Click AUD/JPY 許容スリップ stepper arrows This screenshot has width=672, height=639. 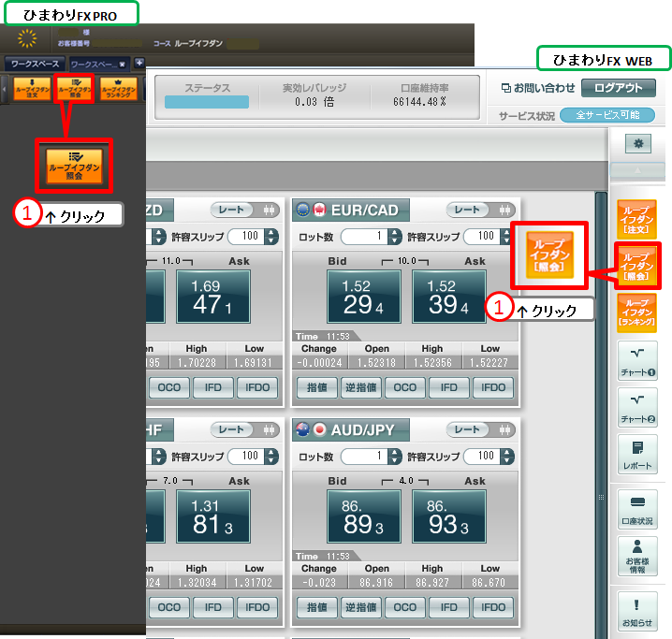(506, 457)
